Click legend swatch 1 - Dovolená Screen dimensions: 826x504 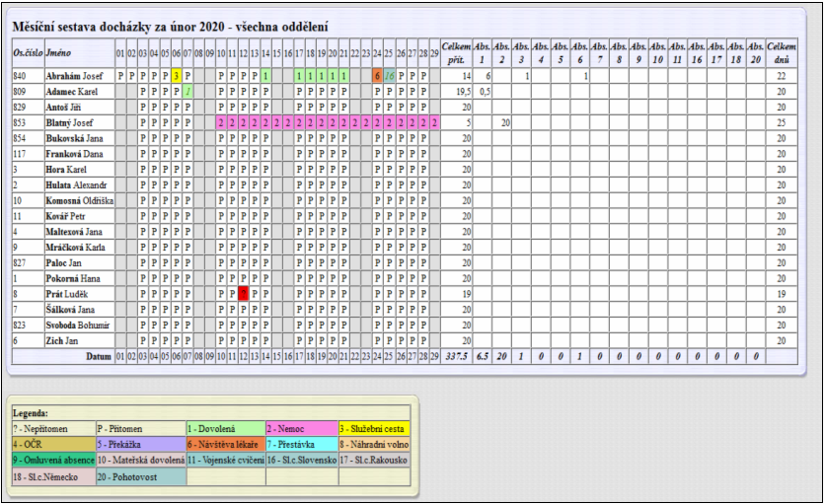coord(225,429)
